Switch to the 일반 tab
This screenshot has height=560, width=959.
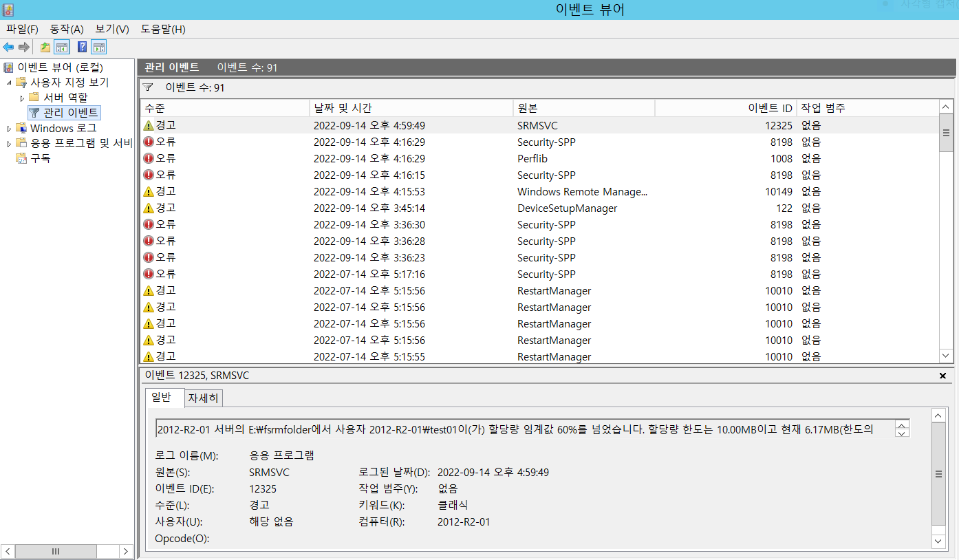pos(165,398)
